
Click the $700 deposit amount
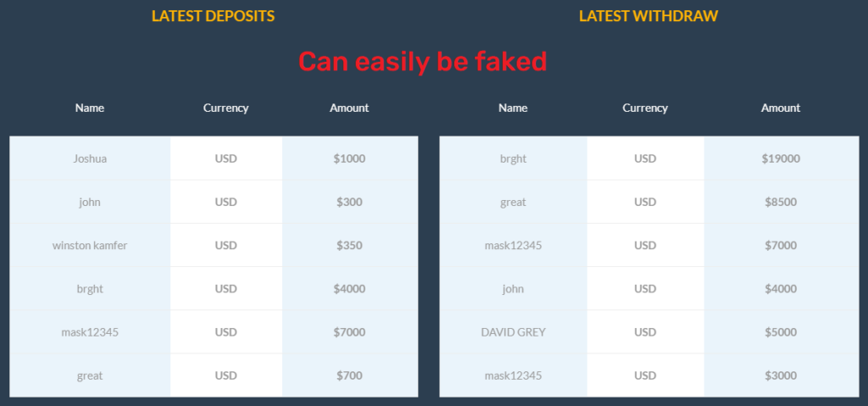(x=349, y=375)
